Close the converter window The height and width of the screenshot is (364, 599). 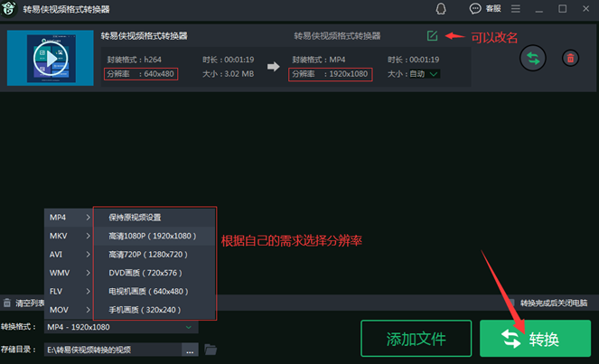[x=585, y=9]
